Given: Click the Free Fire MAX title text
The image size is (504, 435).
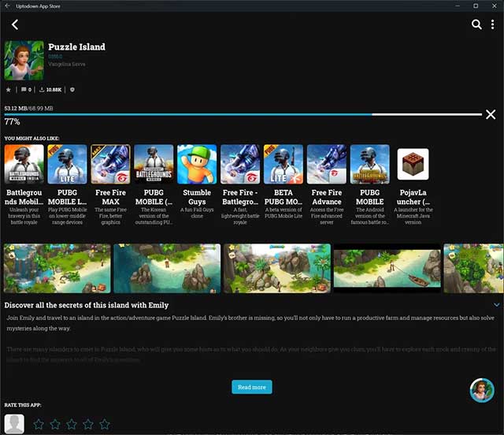Looking at the screenshot, I should click(110, 197).
